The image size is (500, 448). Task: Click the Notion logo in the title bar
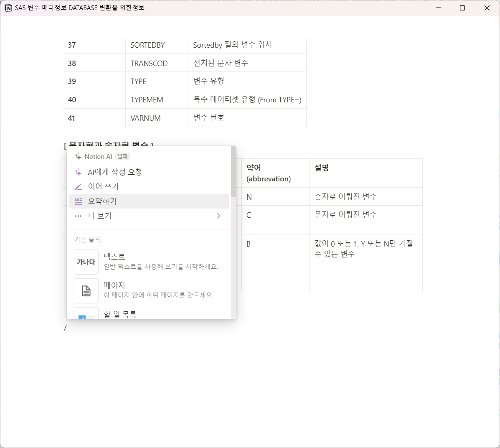click(8, 8)
